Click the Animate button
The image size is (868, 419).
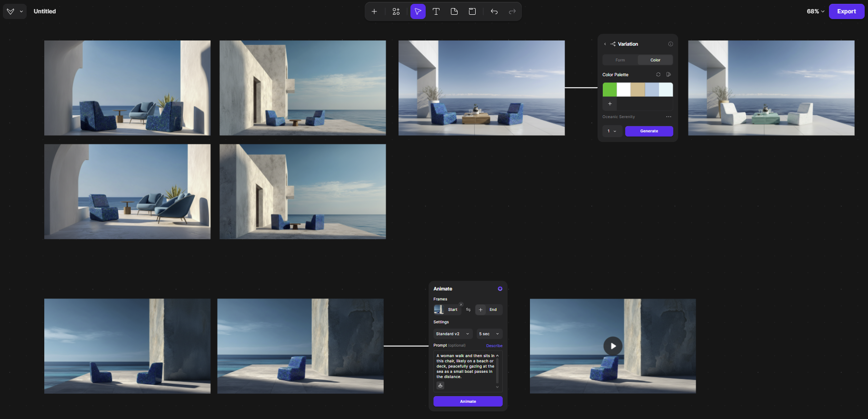[x=468, y=401]
